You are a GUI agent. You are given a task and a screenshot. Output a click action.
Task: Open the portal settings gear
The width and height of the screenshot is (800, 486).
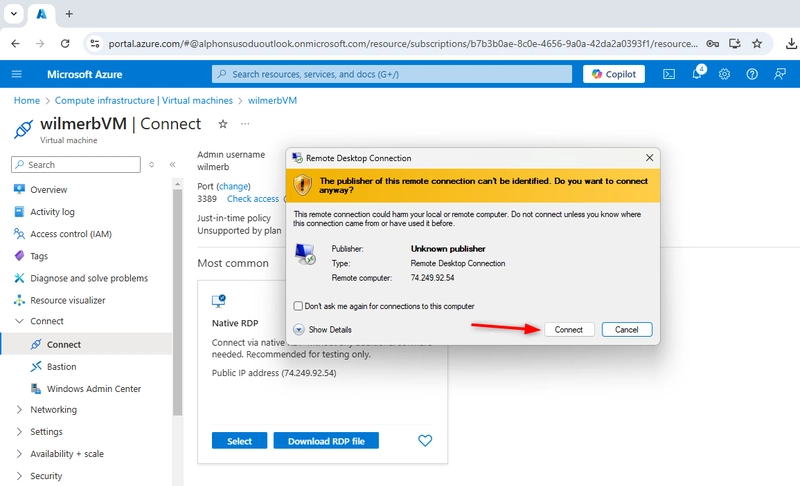724,74
